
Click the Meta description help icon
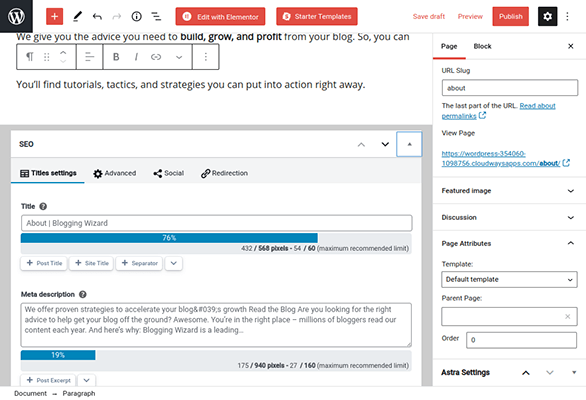83,295
